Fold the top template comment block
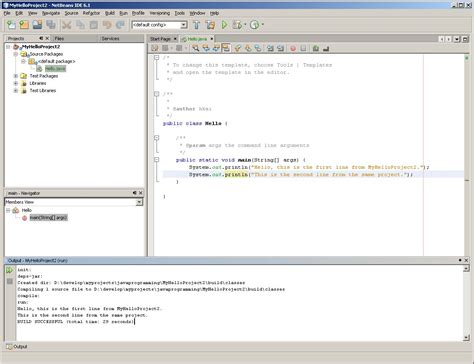The width and height of the screenshot is (474, 364). point(157,58)
